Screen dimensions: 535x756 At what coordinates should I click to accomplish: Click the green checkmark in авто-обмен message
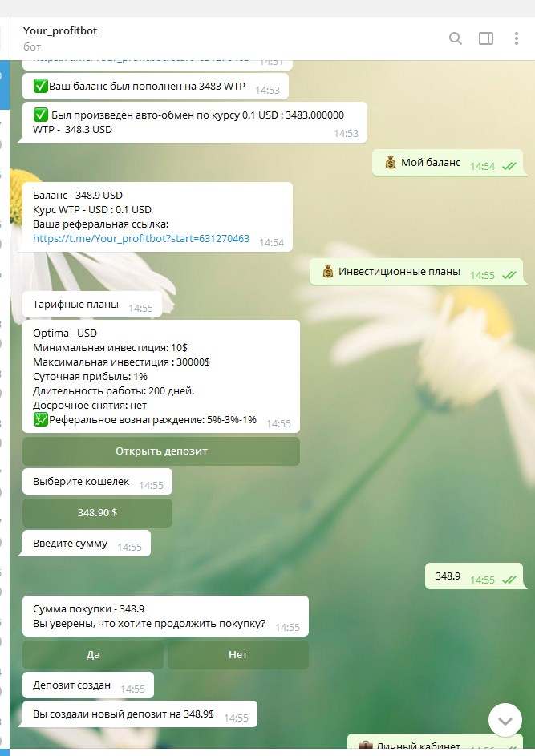click(x=41, y=115)
